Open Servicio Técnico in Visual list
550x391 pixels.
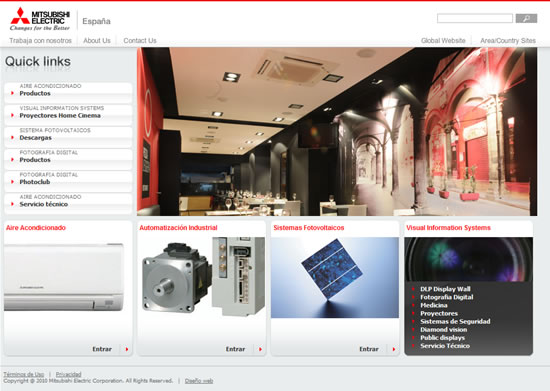pos(445,345)
